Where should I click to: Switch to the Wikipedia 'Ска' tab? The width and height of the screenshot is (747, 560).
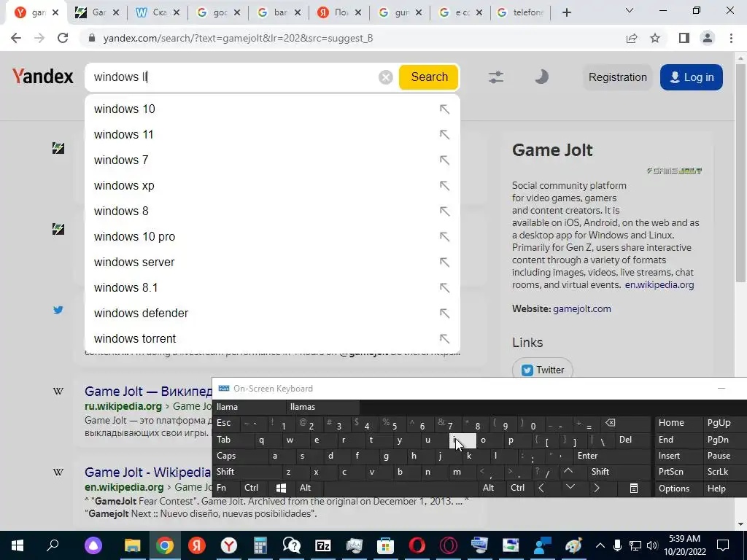point(158,13)
